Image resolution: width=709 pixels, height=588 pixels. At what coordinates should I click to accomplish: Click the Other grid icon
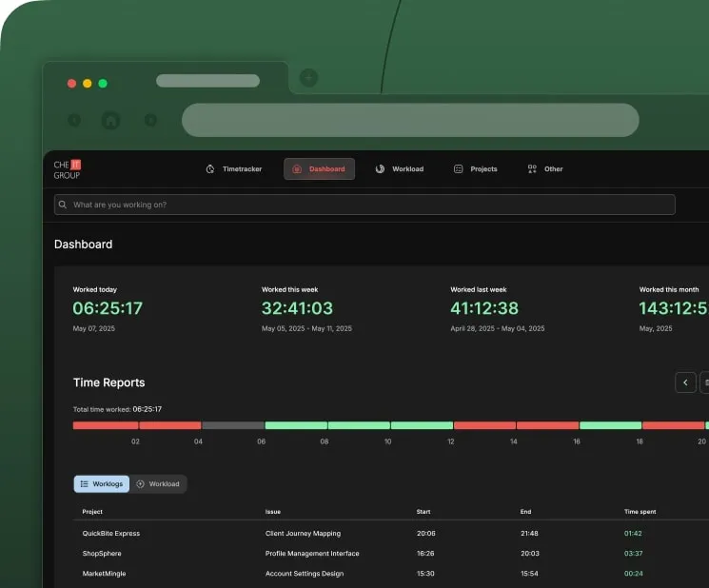(532, 169)
